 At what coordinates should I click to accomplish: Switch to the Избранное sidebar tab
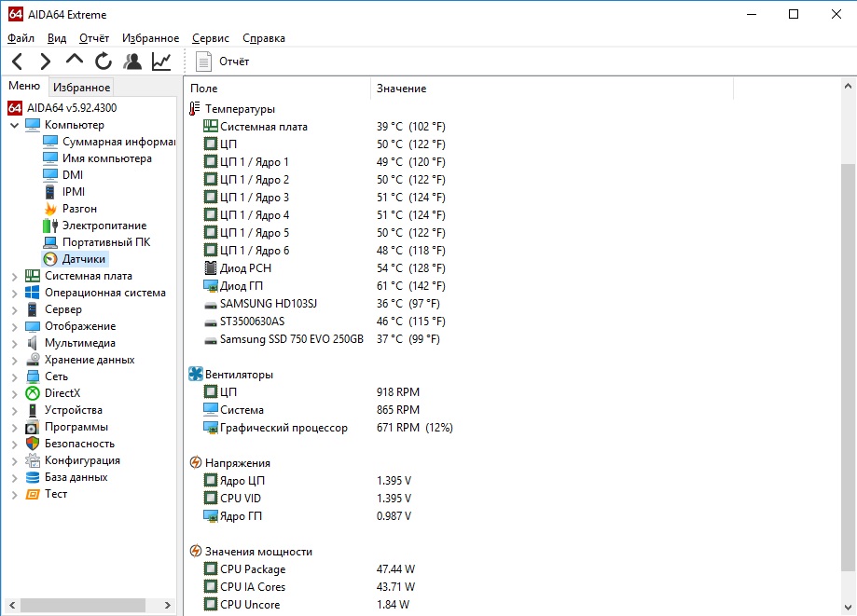[x=81, y=88]
